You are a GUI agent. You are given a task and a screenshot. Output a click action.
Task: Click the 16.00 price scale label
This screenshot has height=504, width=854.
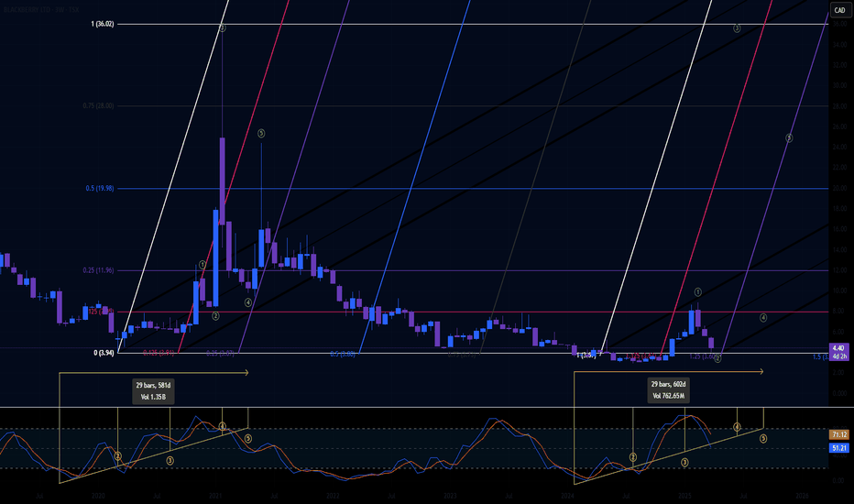(839, 229)
